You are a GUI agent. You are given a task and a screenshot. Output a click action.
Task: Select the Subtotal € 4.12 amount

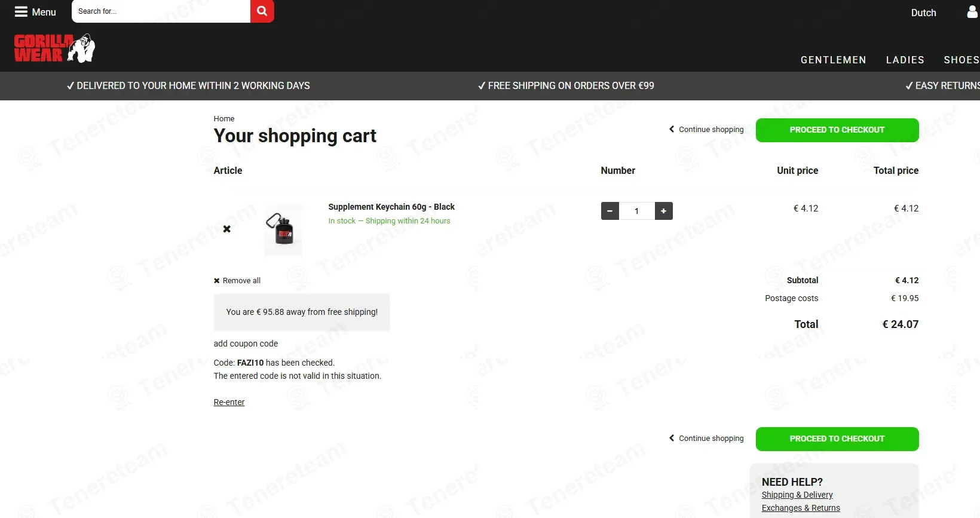(x=907, y=280)
